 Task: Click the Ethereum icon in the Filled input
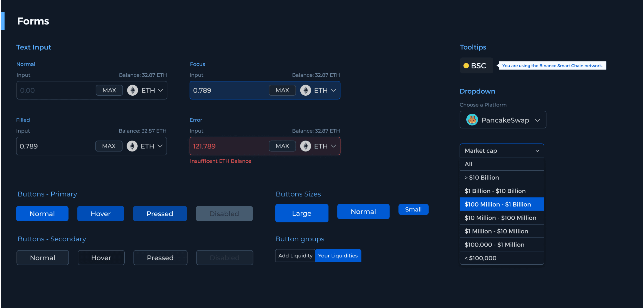pyautogui.click(x=132, y=146)
